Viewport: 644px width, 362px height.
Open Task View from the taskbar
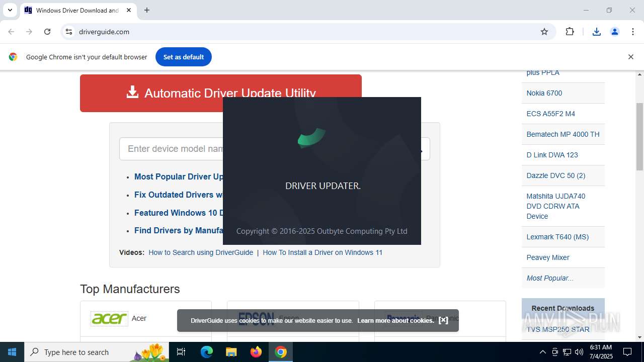pyautogui.click(x=182, y=352)
